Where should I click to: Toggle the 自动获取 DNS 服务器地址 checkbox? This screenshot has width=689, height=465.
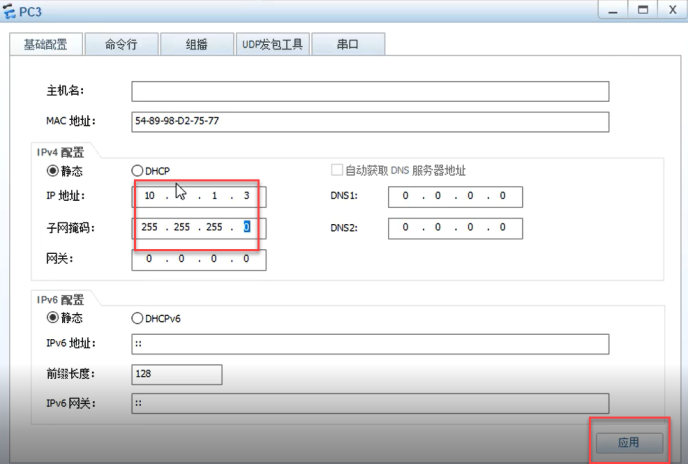coord(337,171)
